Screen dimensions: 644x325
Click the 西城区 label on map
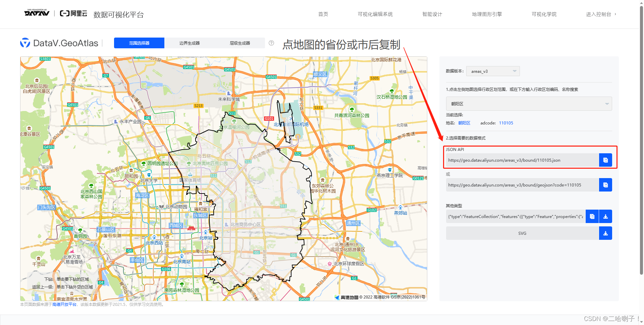176,225
